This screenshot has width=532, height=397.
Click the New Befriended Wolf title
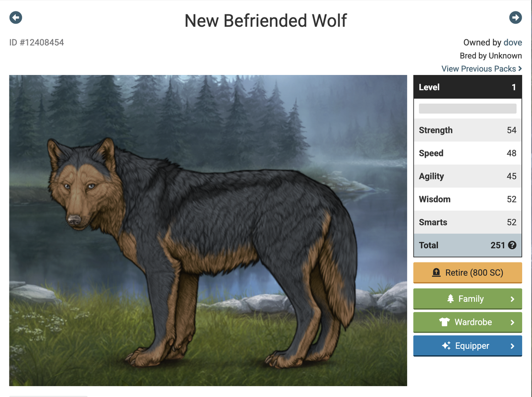pos(266,21)
